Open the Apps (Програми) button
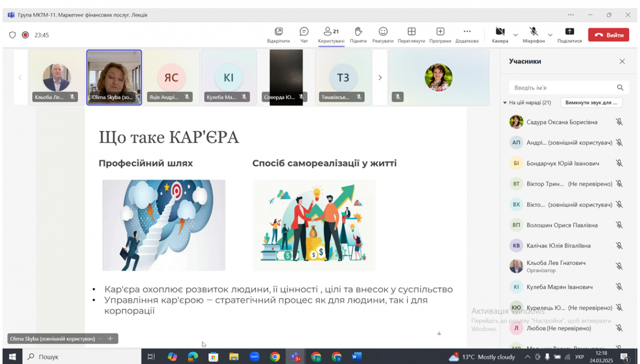Image resolution: width=640 pixels, height=364 pixels. [440, 35]
